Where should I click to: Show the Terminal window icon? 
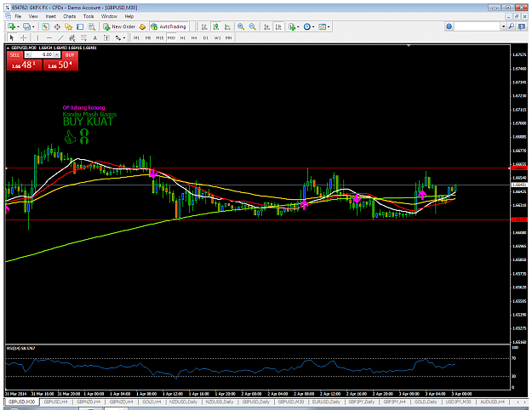80,26
